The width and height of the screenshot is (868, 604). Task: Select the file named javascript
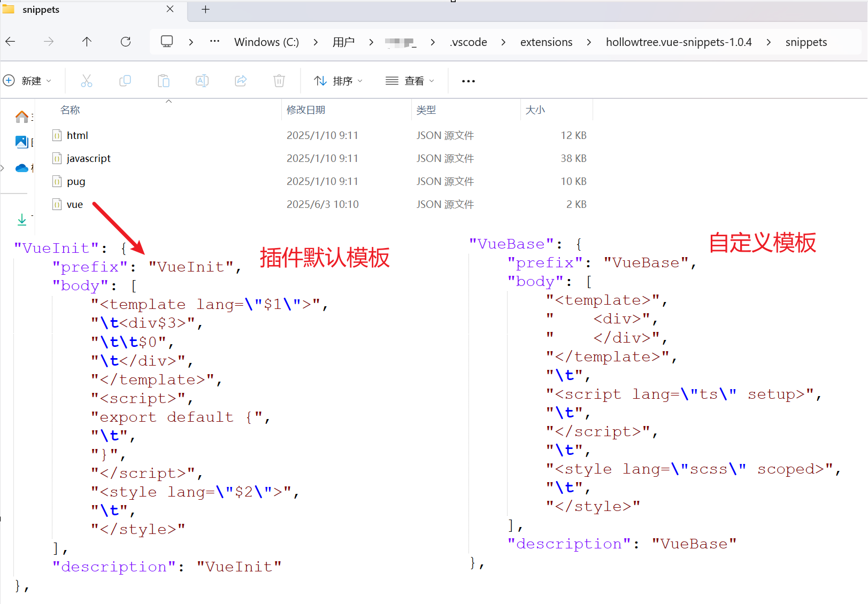tap(89, 158)
